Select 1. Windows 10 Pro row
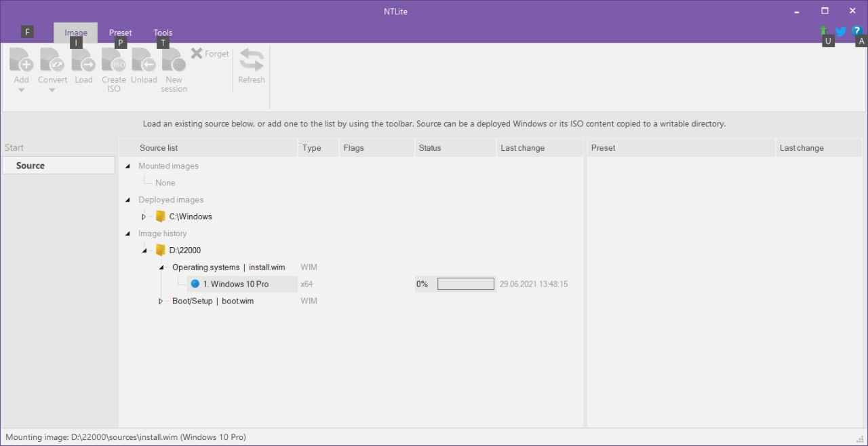The height and width of the screenshot is (446, 868). pos(242,284)
